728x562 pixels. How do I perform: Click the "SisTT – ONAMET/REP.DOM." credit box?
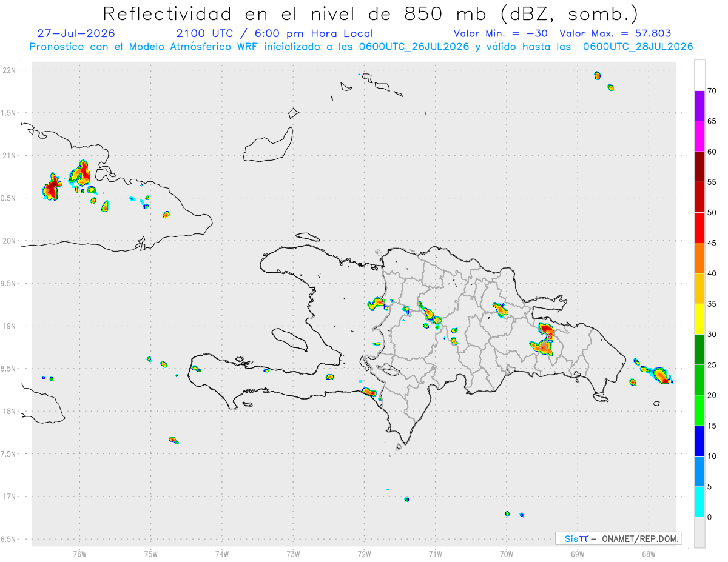click(619, 538)
